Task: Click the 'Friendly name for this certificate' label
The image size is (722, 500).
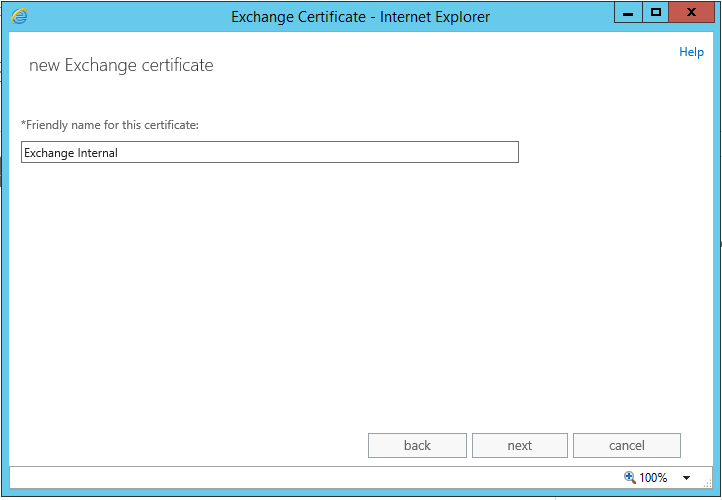Action: tap(110, 125)
